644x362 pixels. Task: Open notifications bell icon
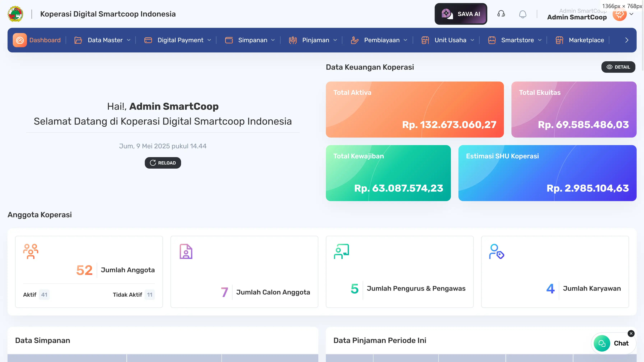coord(523,14)
